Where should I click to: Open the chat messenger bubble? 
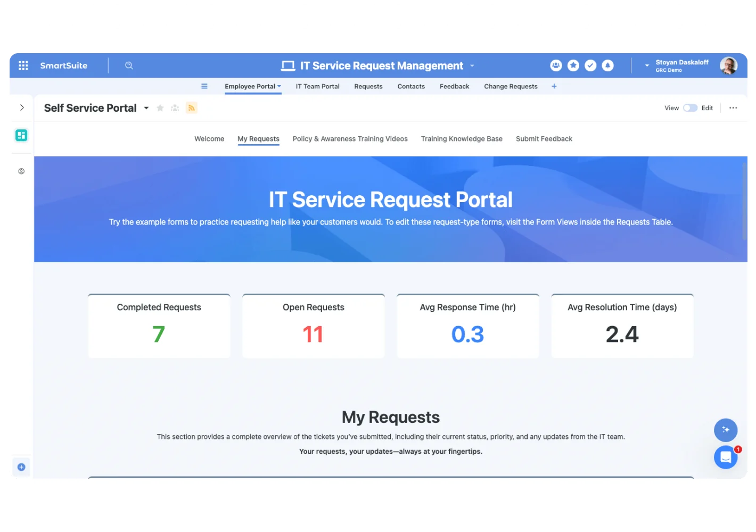click(x=726, y=457)
